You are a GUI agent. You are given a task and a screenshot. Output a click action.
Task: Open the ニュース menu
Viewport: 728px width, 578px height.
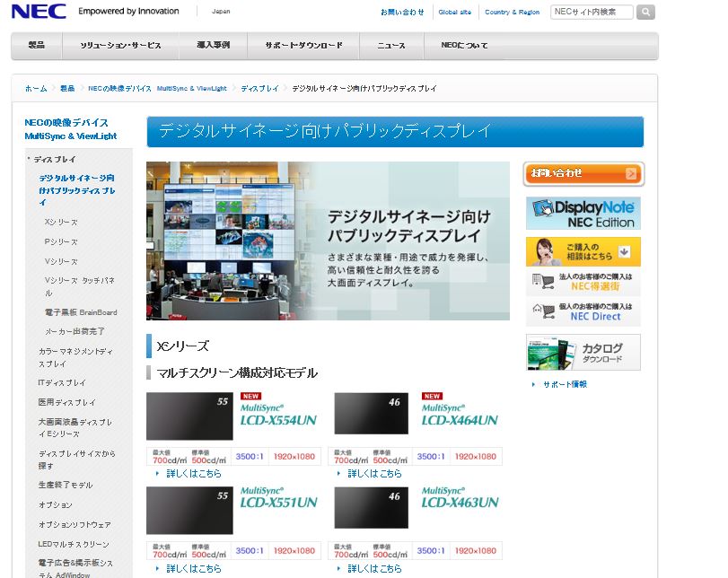391,45
